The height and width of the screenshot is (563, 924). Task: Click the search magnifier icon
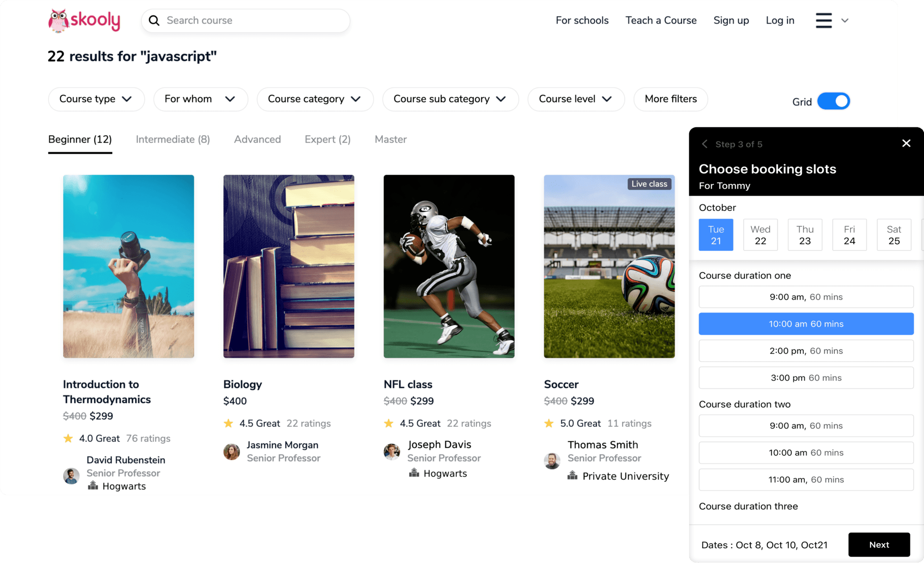click(x=154, y=20)
